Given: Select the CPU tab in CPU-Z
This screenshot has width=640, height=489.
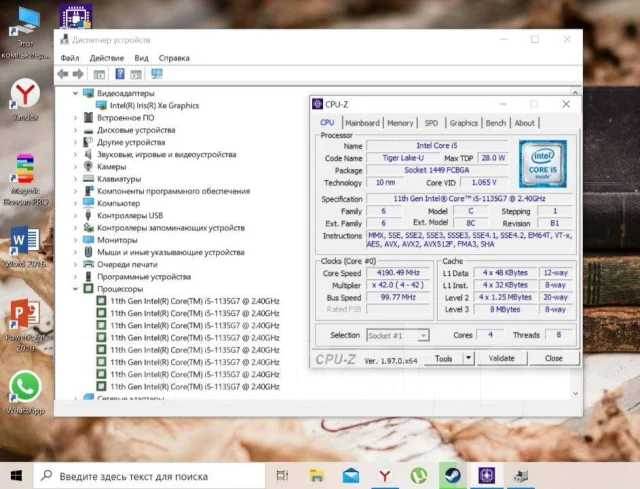Looking at the screenshot, I should (327, 122).
